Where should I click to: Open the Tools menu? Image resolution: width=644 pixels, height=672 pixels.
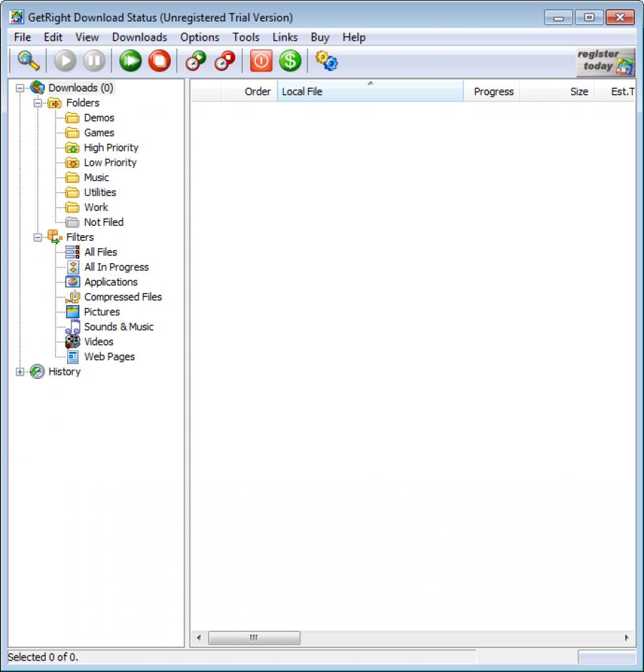click(246, 37)
